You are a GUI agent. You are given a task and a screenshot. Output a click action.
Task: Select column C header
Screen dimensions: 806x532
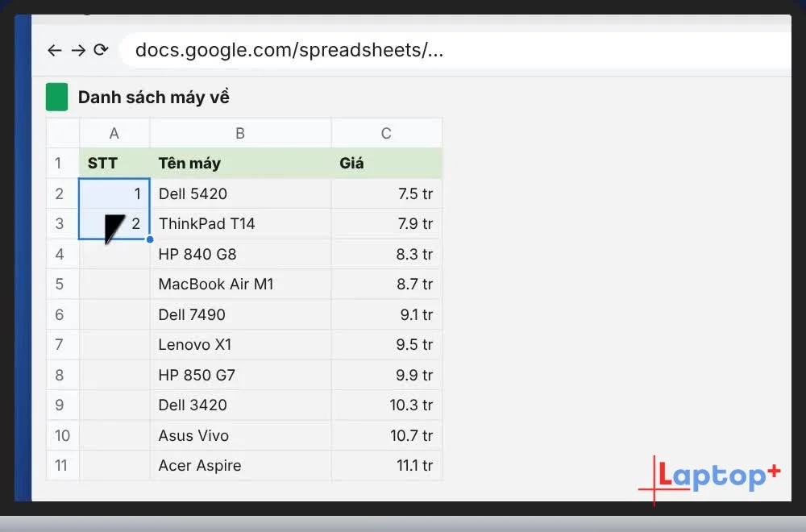pyautogui.click(x=387, y=133)
